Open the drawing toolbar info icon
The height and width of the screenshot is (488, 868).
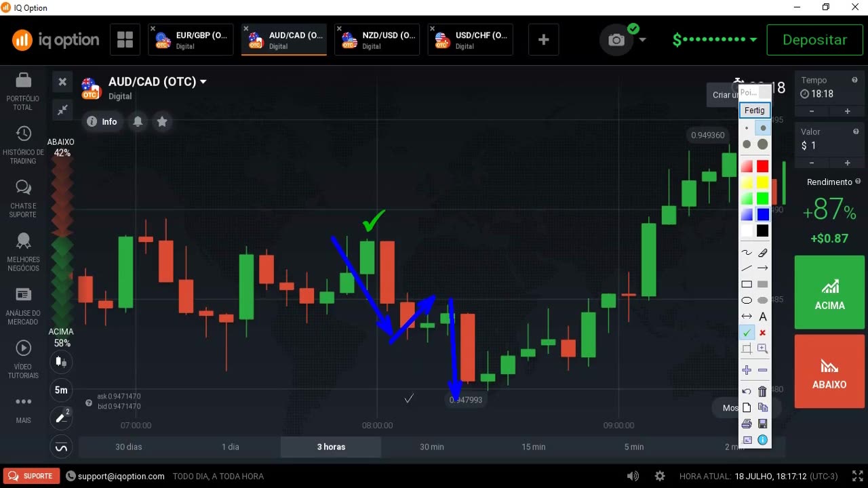click(x=763, y=440)
